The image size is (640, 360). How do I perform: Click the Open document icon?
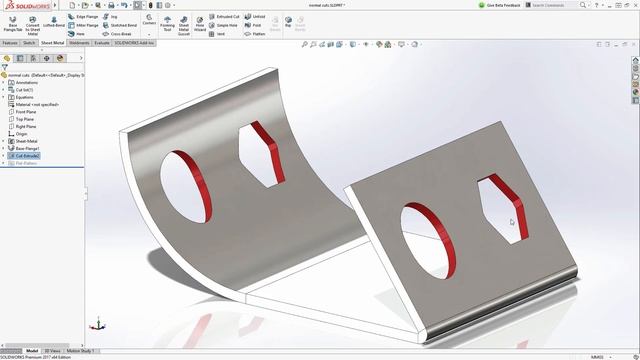point(85,5)
